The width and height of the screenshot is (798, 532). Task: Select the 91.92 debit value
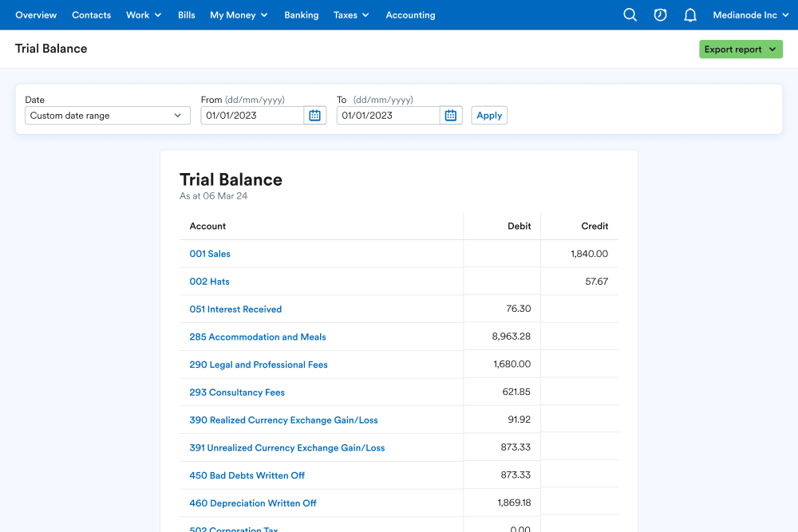(x=519, y=420)
